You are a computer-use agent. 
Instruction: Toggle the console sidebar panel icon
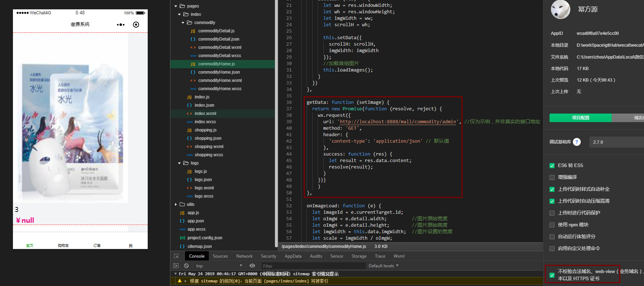coord(176,266)
